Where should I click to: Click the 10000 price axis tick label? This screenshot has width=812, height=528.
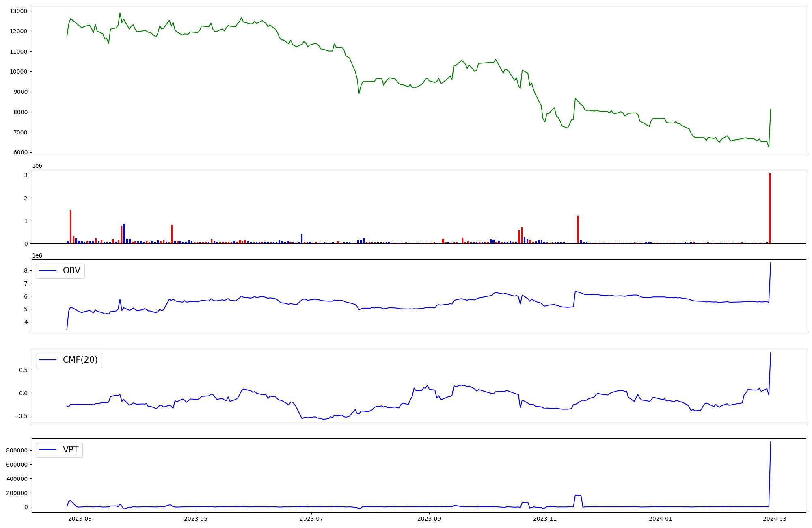tap(18, 72)
